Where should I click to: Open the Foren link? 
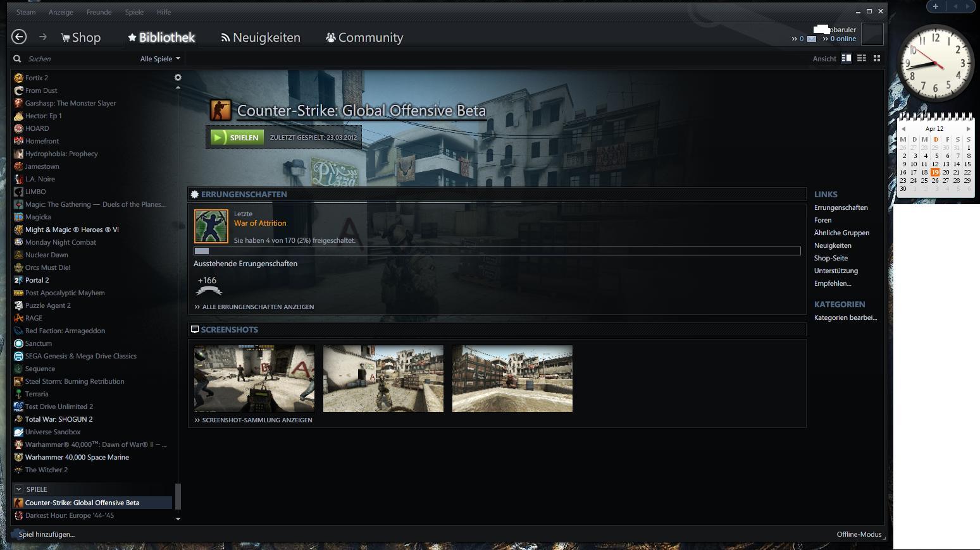coord(822,220)
